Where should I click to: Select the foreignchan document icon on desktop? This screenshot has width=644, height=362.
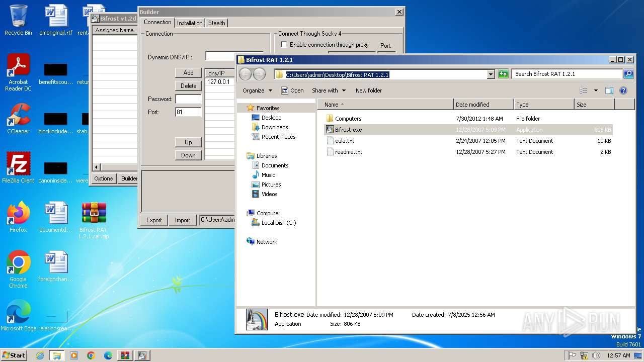[56, 266]
